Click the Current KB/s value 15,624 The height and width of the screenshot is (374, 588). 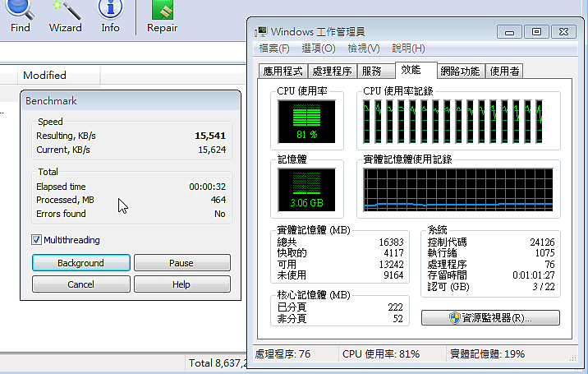212,150
